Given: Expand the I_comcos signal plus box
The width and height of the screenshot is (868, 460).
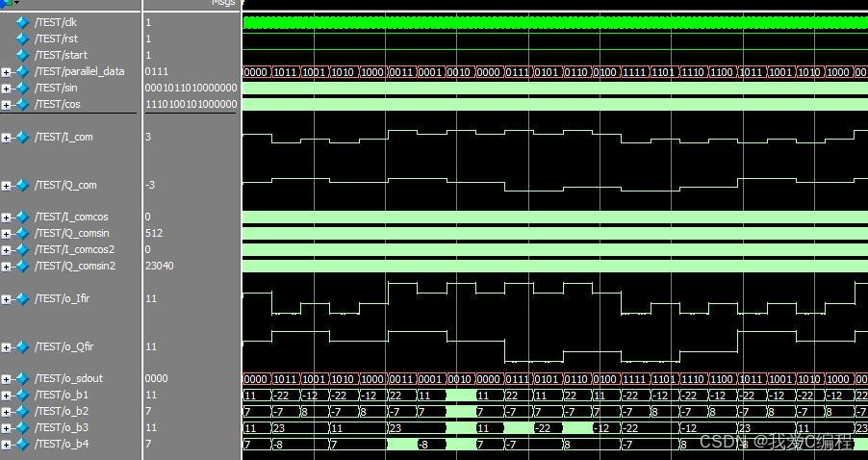Looking at the screenshot, I should [6, 217].
